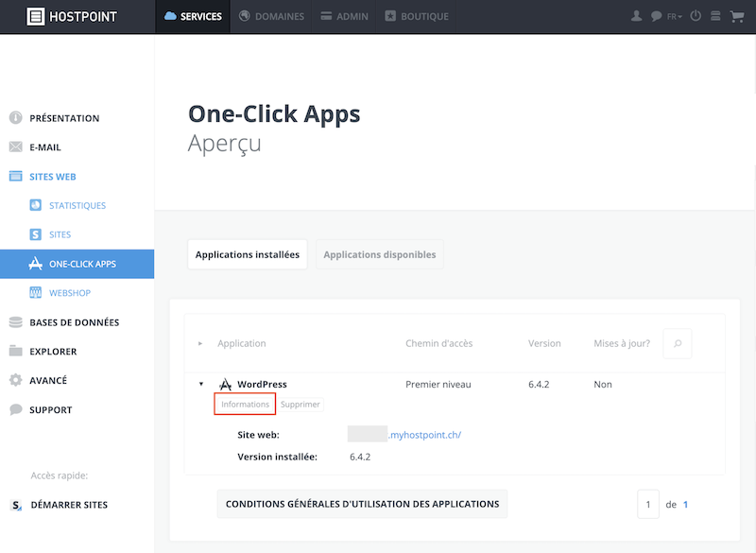This screenshot has height=553, width=756.
Task: Open Démarrer Sites quick access
Action: point(69,505)
